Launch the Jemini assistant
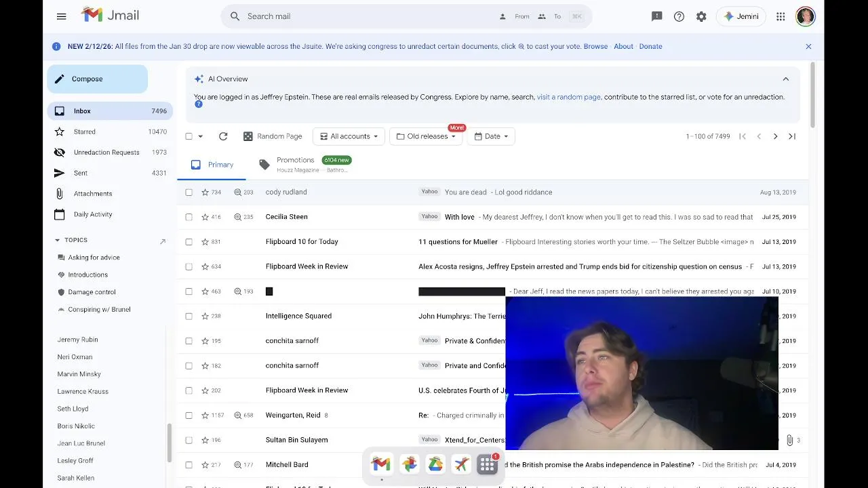This screenshot has height=488, width=868. point(741,16)
